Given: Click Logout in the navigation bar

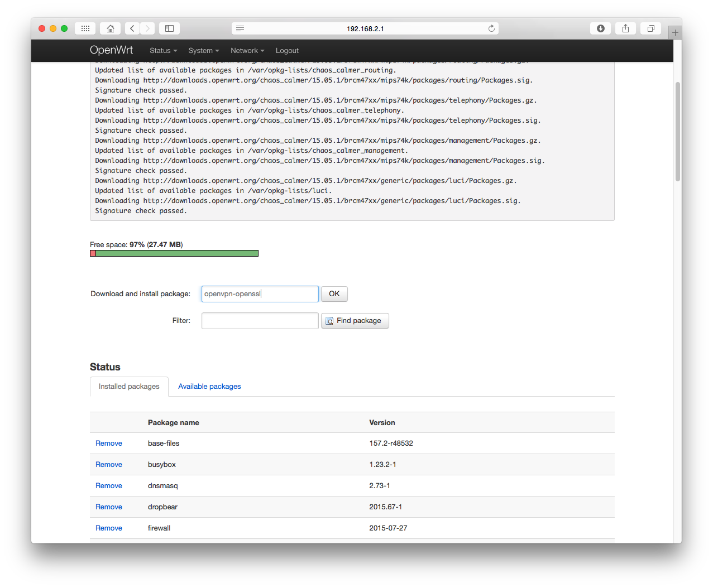Looking at the screenshot, I should (x=287, y=51).
